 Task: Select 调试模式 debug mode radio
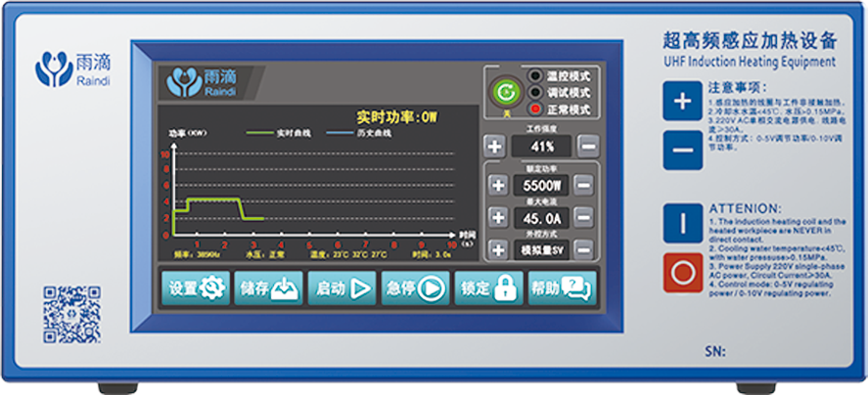(535, 91)
